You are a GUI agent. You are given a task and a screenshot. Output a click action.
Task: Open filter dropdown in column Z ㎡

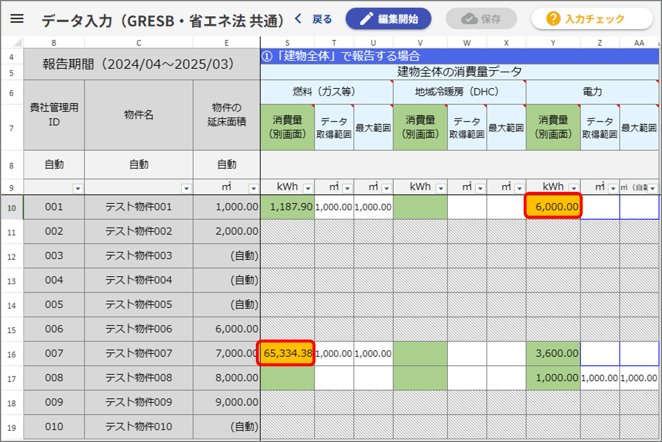click(613, 188)
